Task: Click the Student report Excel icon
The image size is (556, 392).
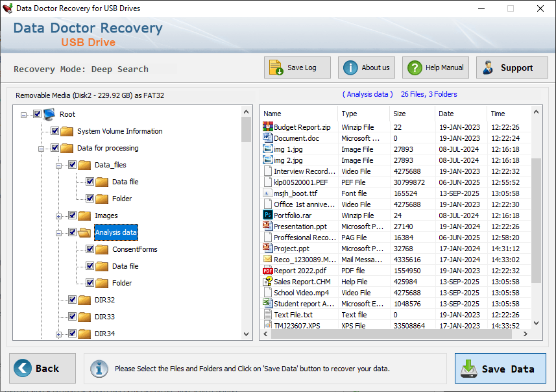Action: 268,303
